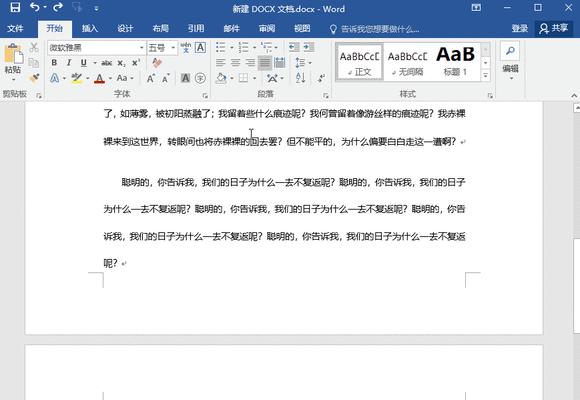Activate the Format Painter brush
This screenshot has height=400, width=580.
click(34, 78)
